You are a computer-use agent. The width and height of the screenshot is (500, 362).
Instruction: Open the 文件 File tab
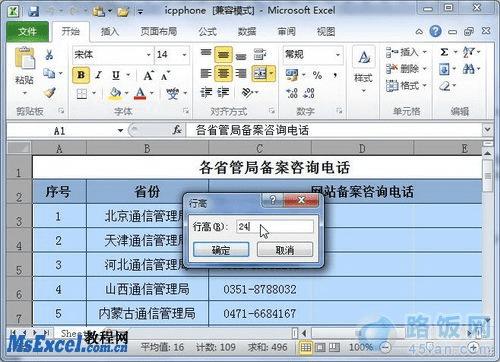[x=27, y=32]
